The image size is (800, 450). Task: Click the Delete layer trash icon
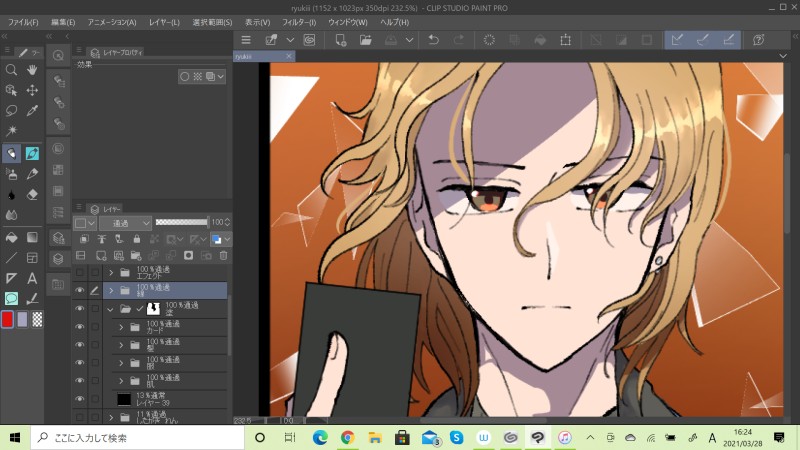[223, 256]
